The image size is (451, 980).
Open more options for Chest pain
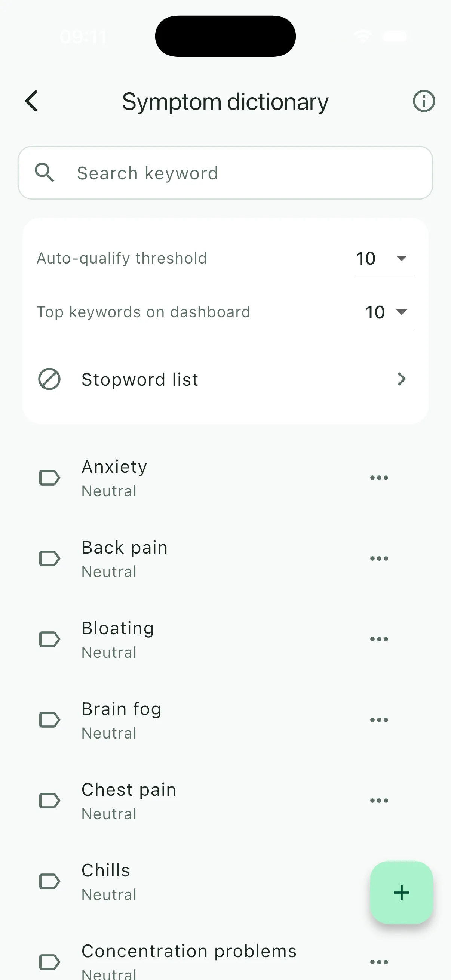coord(379,801)
